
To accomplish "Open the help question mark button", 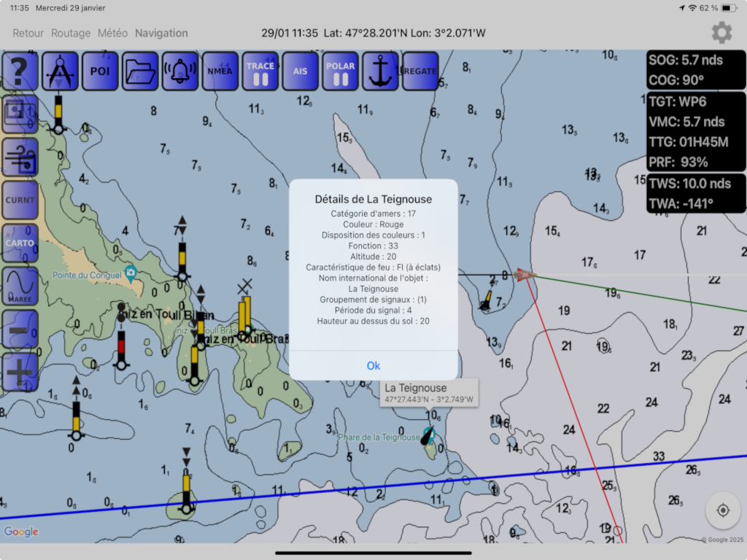I will (x=20, y=71).
